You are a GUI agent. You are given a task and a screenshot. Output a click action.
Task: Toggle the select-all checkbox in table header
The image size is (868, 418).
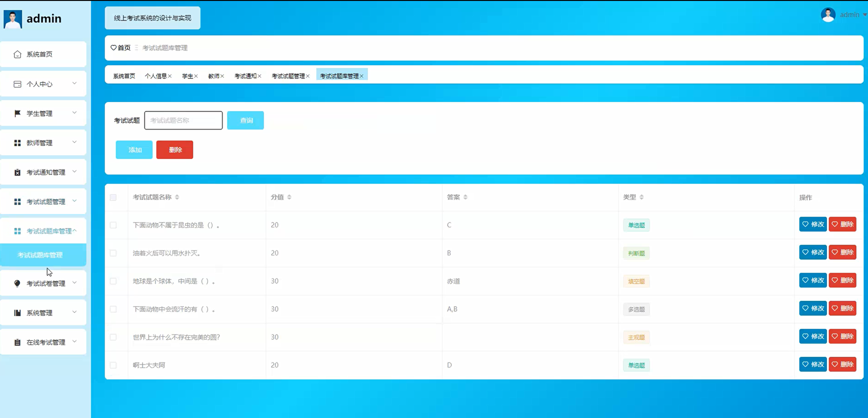113,197
